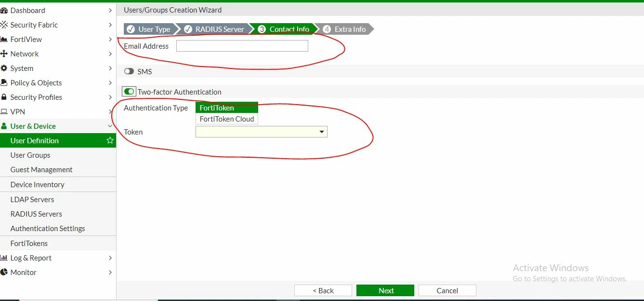Open the Dashboard menu label
644x301 pixels.
(x=28, y=10)
